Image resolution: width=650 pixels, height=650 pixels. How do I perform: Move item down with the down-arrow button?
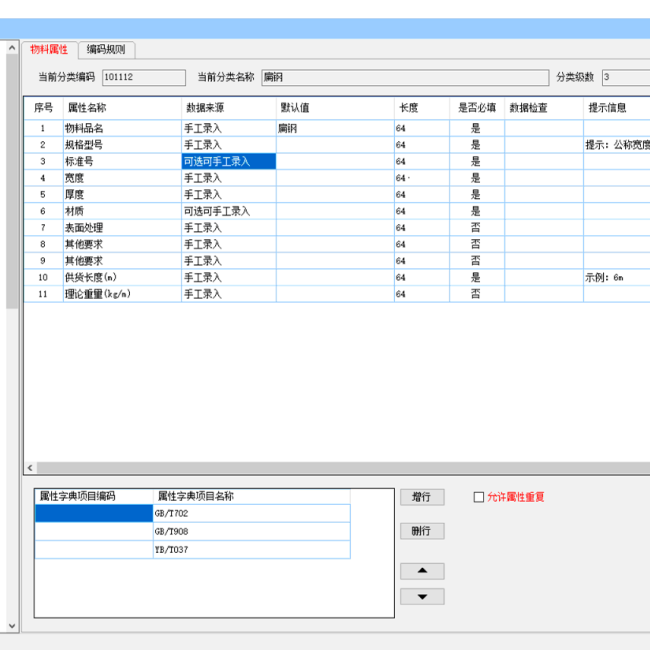(422, 597)
